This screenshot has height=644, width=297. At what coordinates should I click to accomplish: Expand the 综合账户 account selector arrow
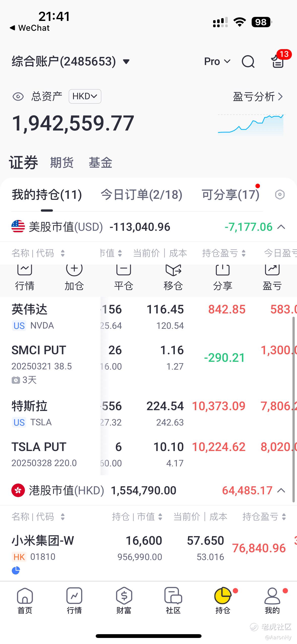(x=126, y=61)
